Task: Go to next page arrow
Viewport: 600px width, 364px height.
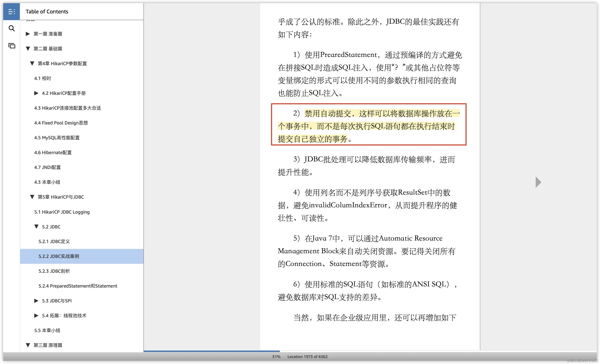Action: click(x=538, y=182)
